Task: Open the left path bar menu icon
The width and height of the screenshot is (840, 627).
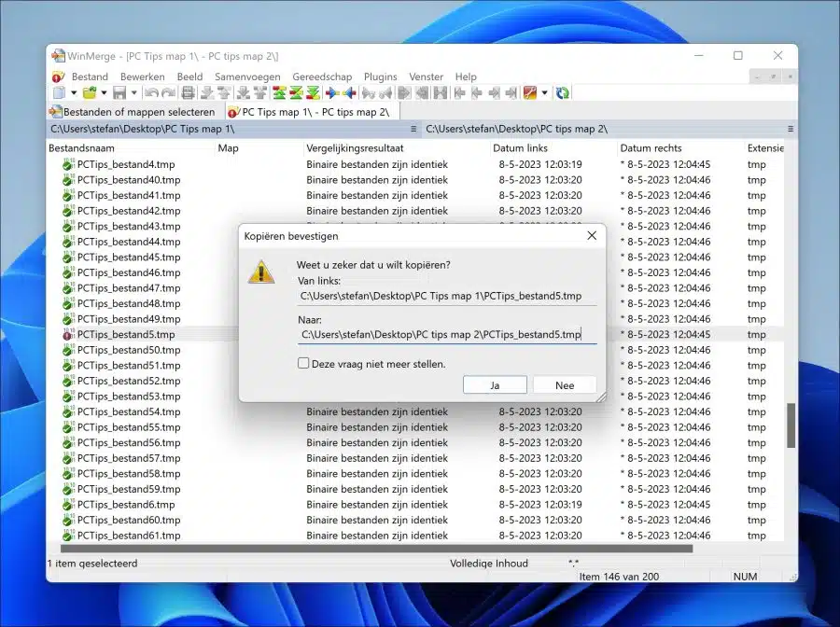Action: [x=413, y=129]
